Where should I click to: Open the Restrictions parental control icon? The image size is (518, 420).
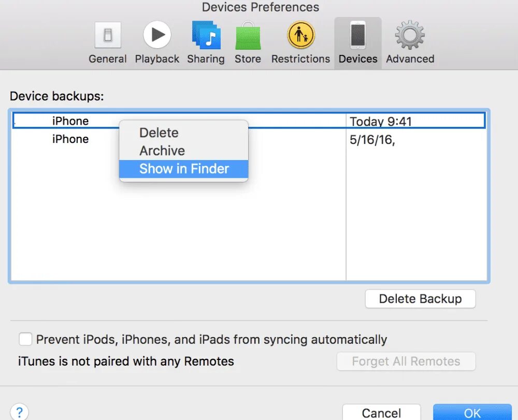pos(300,35)
